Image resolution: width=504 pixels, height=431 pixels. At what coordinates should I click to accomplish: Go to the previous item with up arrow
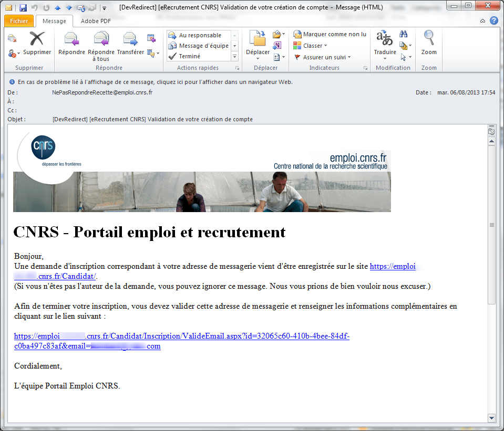point(57,8)
